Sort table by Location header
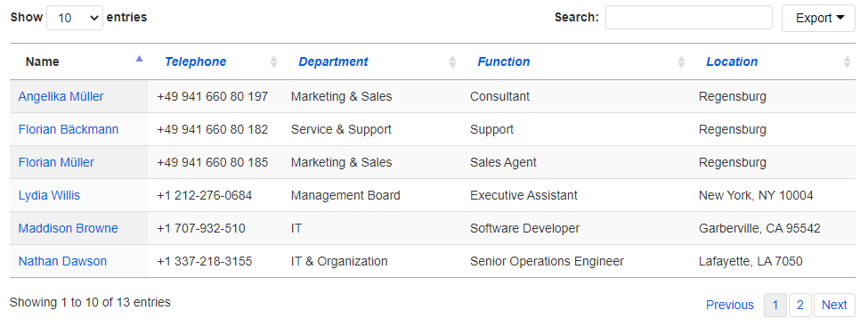Viewport: 868px width, 335px height. (732, 61)
